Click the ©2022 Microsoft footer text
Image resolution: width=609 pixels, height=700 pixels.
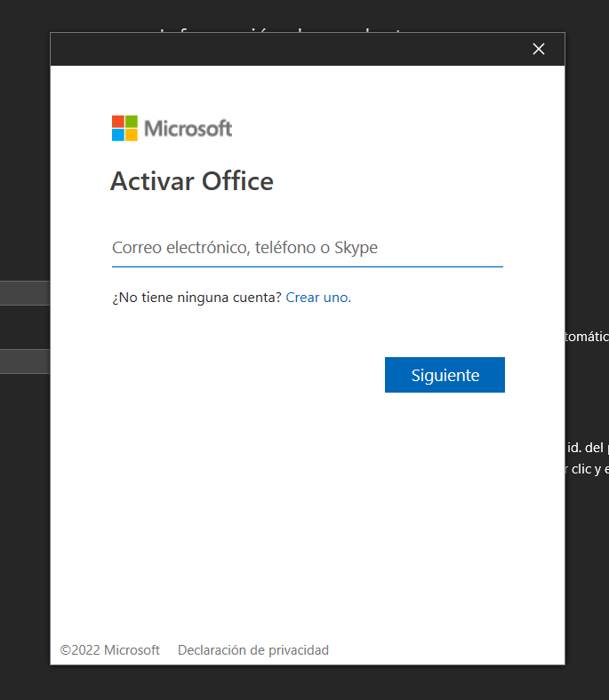pos(110,650)
